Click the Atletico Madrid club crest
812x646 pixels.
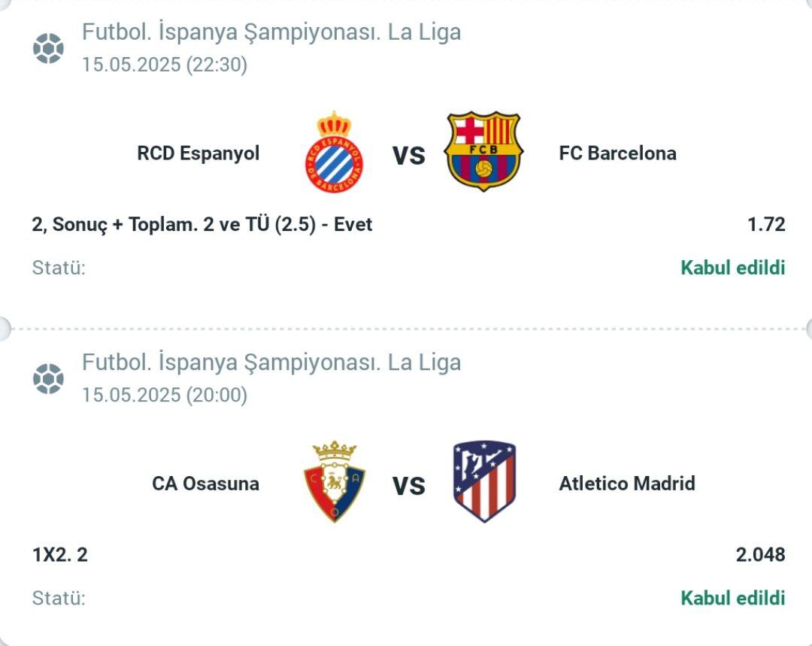pos(484,481)
